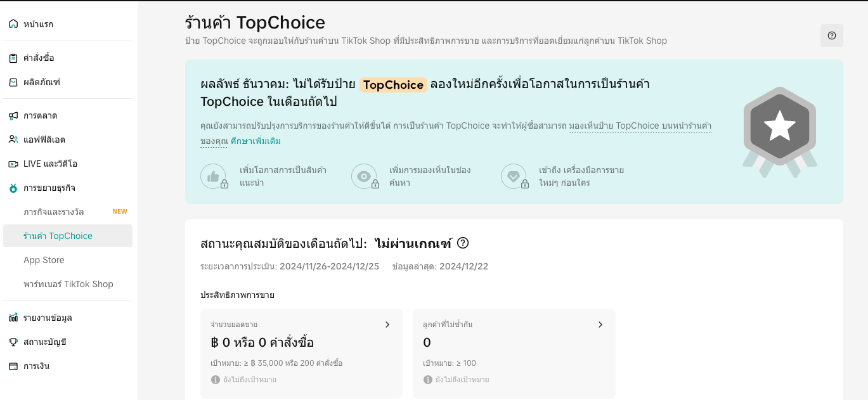Click the people icon for แอฟฟิลิเอต
The image size is (868, 400).
click(13, 139)
